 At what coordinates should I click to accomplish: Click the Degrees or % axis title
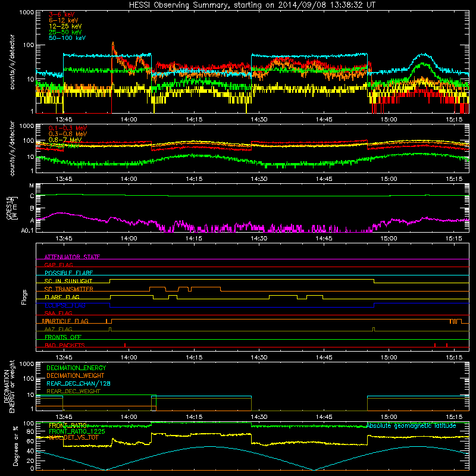tap(15, 446)
